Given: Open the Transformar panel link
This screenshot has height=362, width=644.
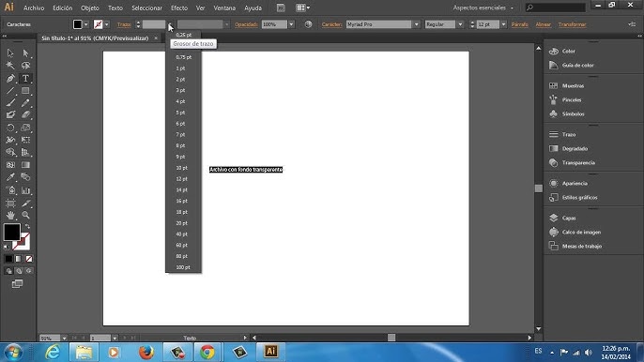Looking at the screenshot, I should 572,24.
